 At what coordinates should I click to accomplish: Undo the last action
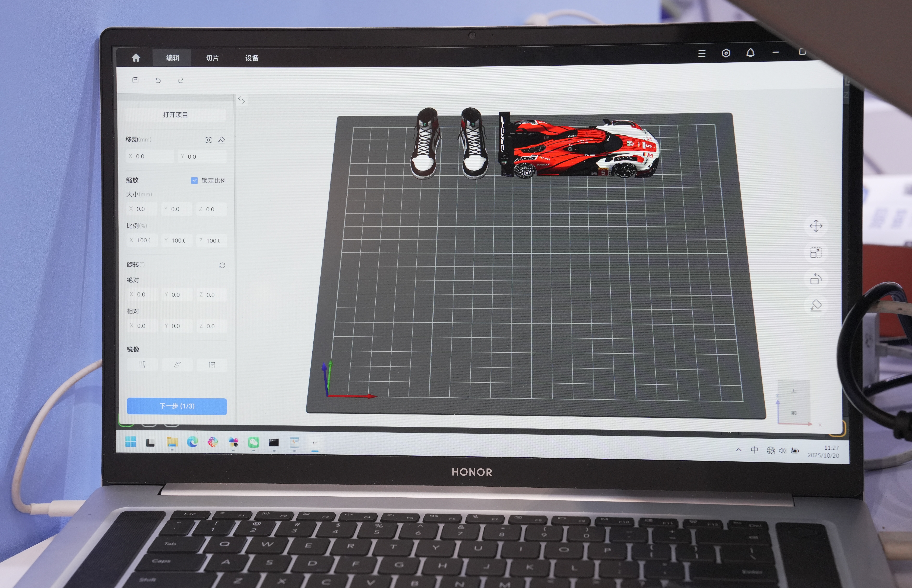click(158, 80)
